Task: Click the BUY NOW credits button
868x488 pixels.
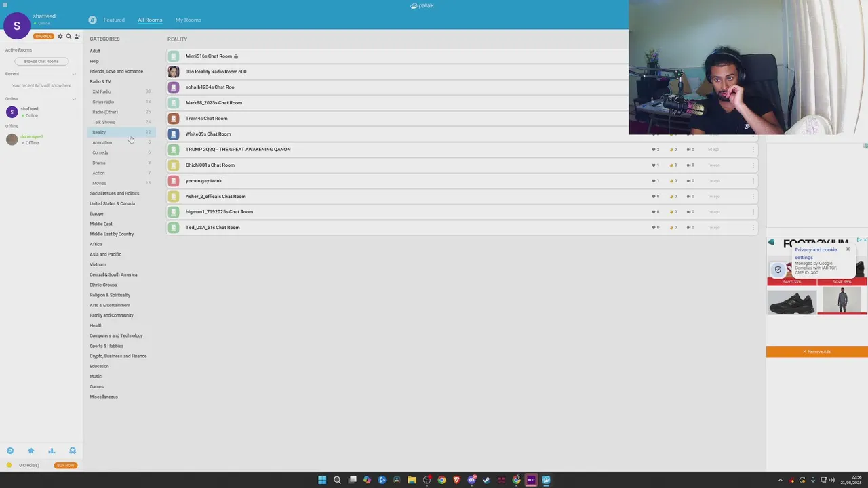Action: tap(66, 465)
